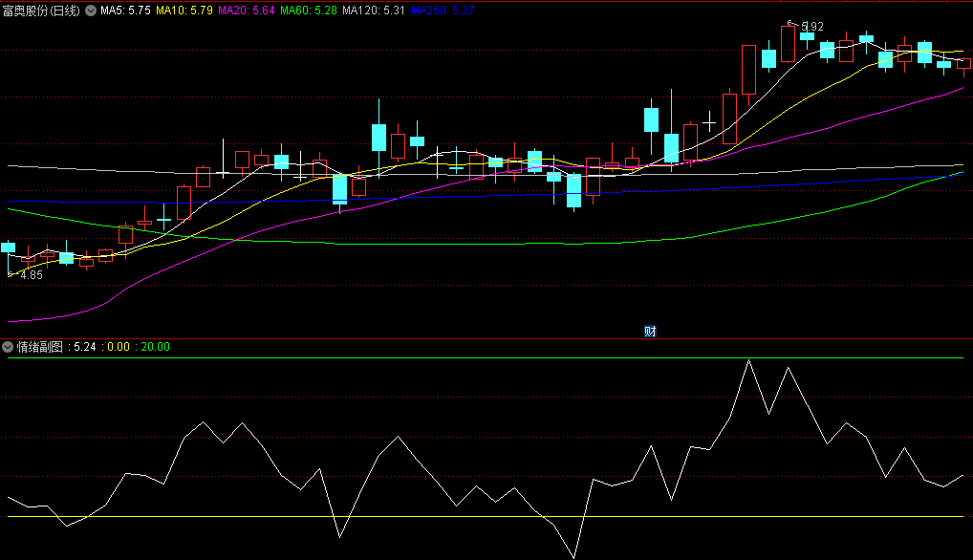The image size is (973, 560).
Task: Click the yellow 0.00 indicator value
Action: 119,347
